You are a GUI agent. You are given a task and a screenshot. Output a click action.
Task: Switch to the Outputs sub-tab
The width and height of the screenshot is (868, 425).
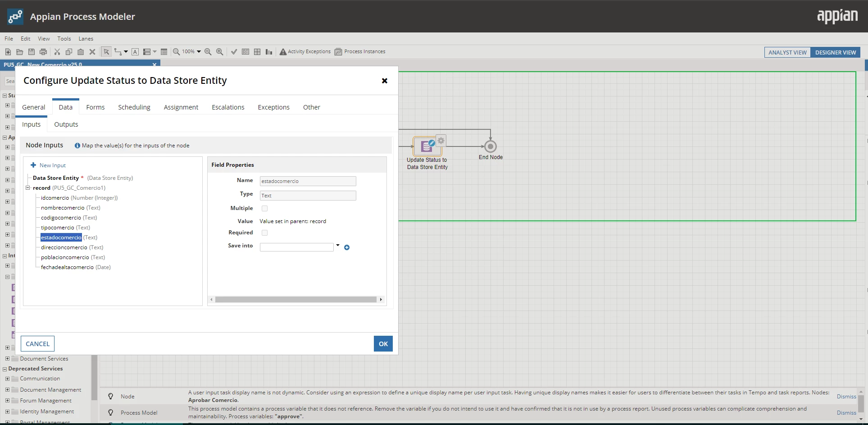pyautogui.click(x=66, y=124)
